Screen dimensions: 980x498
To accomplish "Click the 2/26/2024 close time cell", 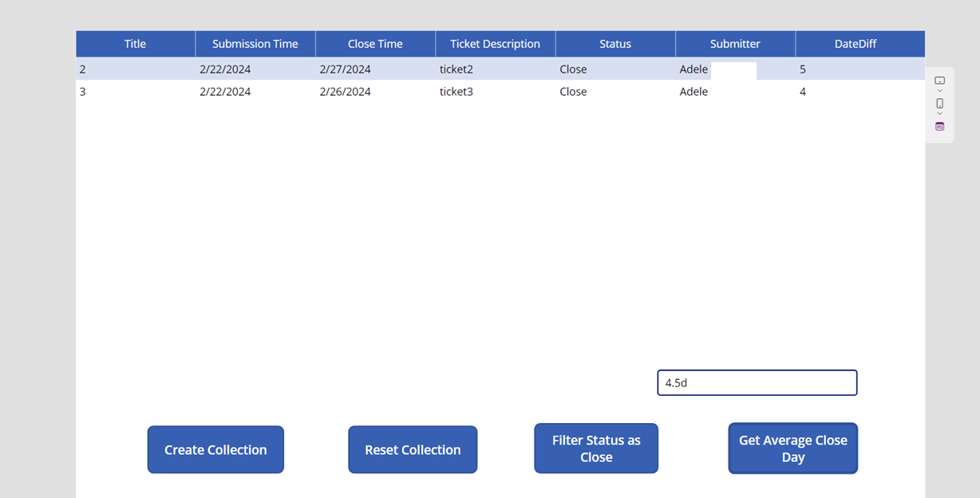I will coord(346,92).
